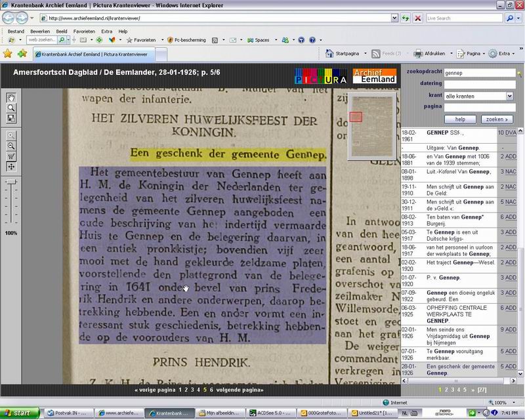Click the browser Back button

click(9, 18)
